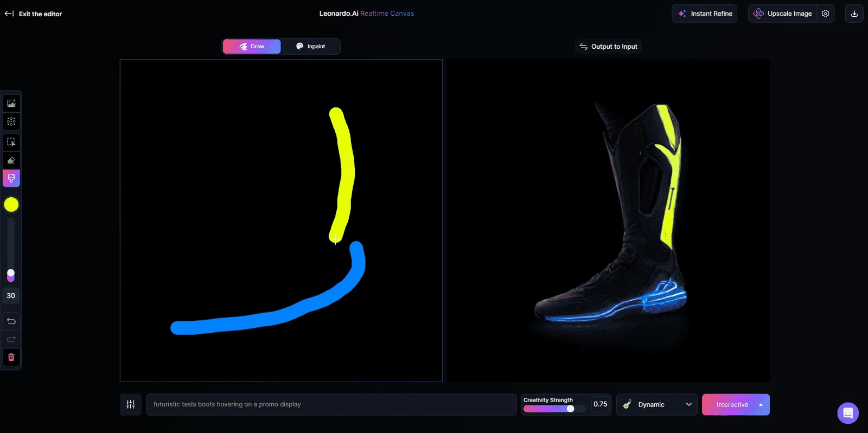Image resolution: width=868 pixels, height=433 pixels.
Task: Adjust the Creativity Strength slider
Action: point(554,409)
